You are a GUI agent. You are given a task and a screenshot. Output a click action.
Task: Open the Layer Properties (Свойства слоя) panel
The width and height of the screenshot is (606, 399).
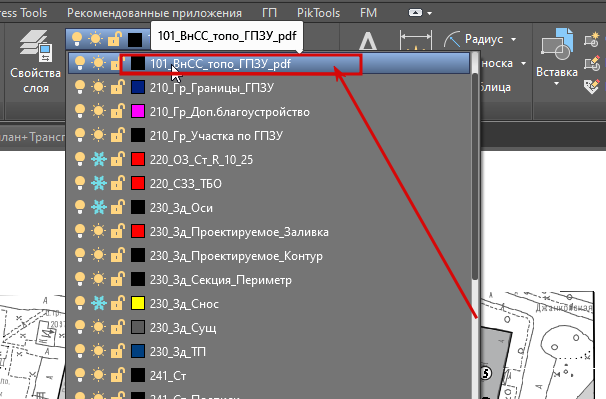pyautogui.click(x=35, y=62)
